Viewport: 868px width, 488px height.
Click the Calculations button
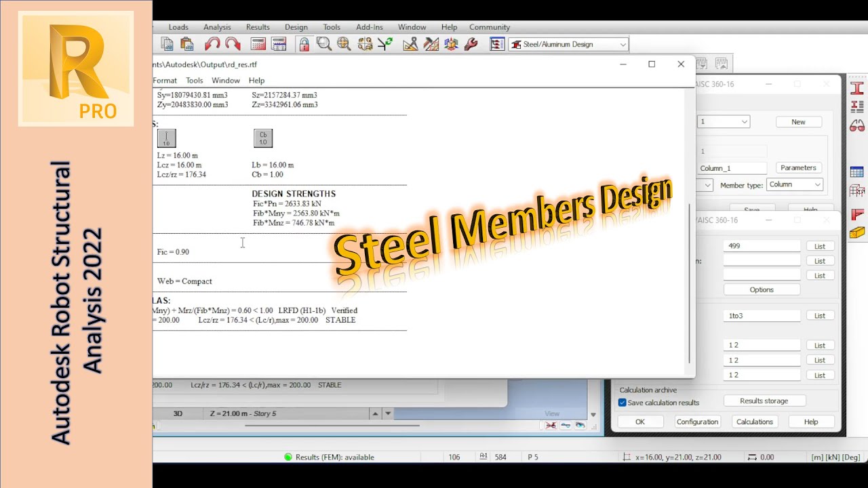point(755,422)
